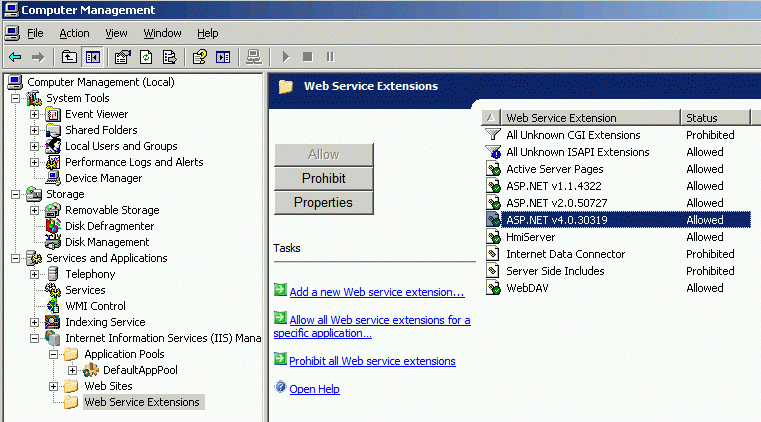Collapse the System Tools node
761x422 pixels.
click(x=16, y=98)
